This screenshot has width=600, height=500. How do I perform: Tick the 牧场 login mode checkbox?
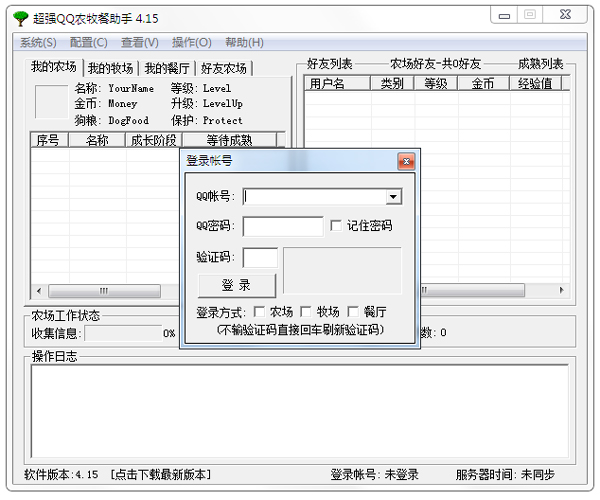pos(305,312)
